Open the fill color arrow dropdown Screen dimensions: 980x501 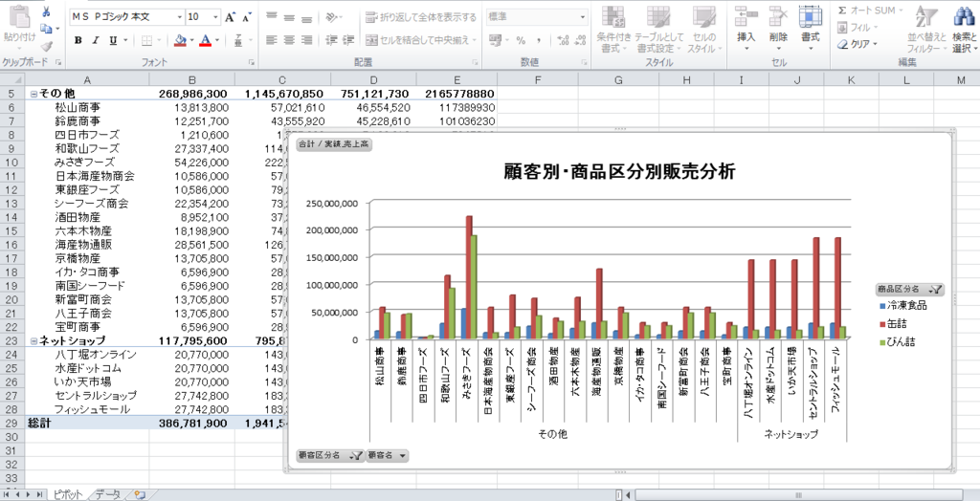191,40
